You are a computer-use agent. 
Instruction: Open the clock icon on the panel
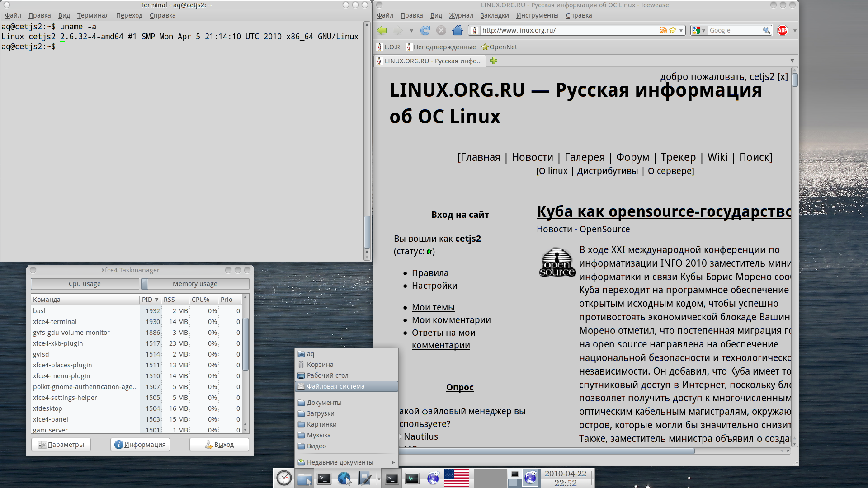coord(284,478)
